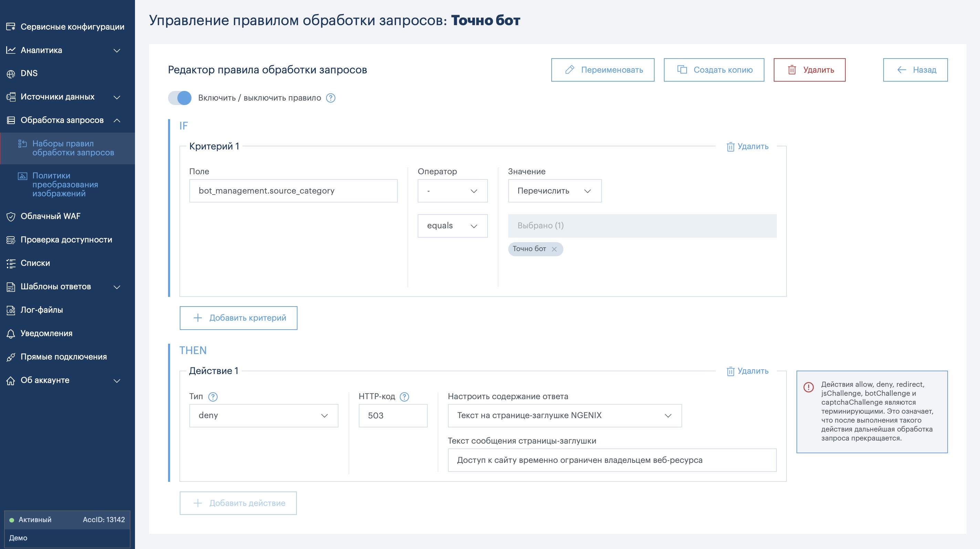Image resolution: width=980 pixels, height=549 pixels.
Task: Toggle the enable/disable rule switch
Action: (x=180, y=98)
